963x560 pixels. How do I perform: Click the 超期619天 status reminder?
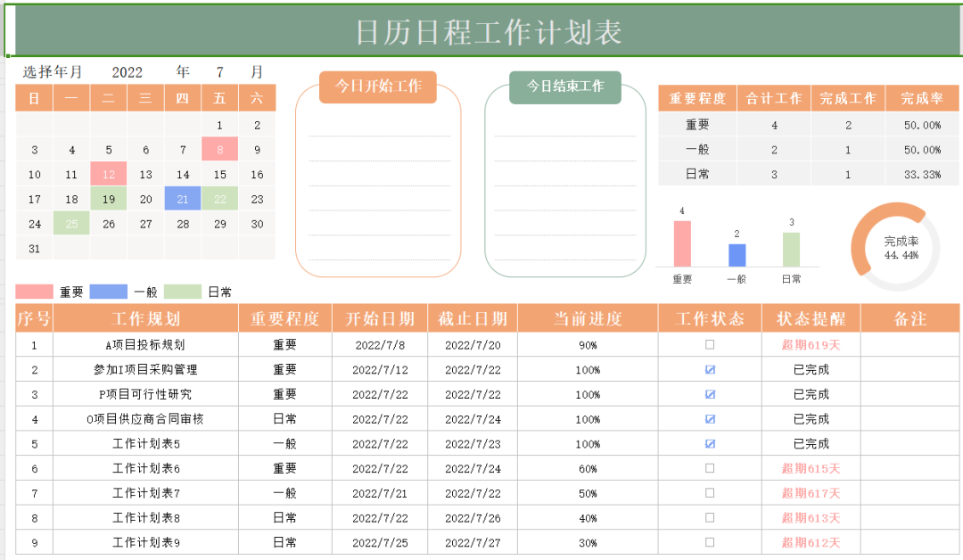(811, 345)
